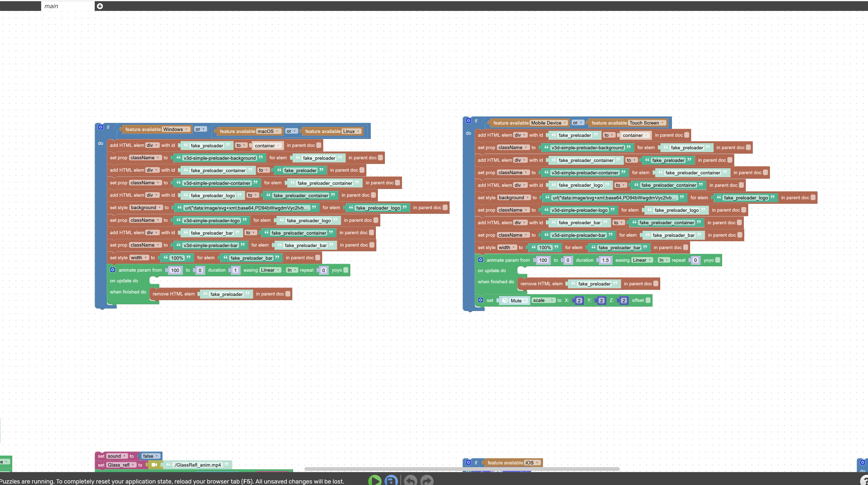Open the Windows feature dropdown
This screenshot has height=485, width=868.
(176, 129)
